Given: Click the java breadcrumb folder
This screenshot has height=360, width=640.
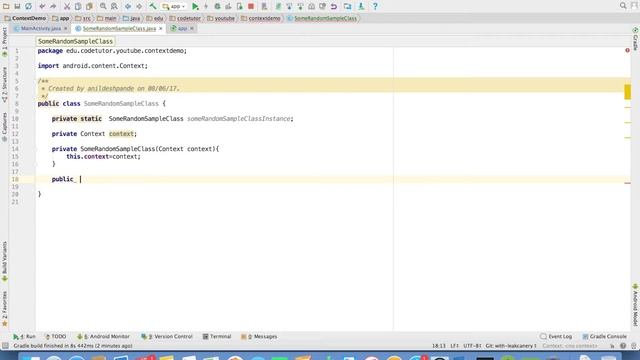Looking at the screenshot, I should point(131,18).
